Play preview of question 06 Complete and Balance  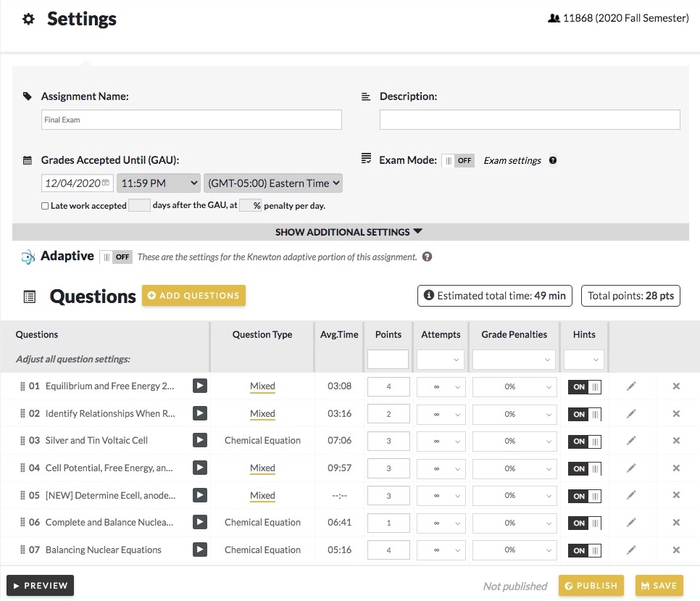[x=199, y=522]
